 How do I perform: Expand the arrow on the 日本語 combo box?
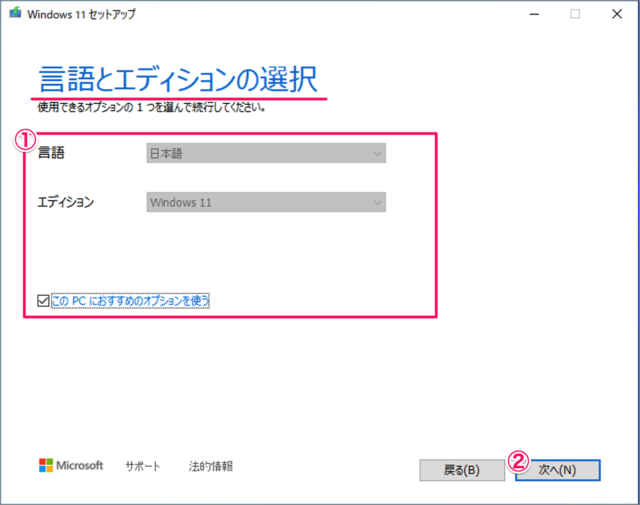point(376,153)
